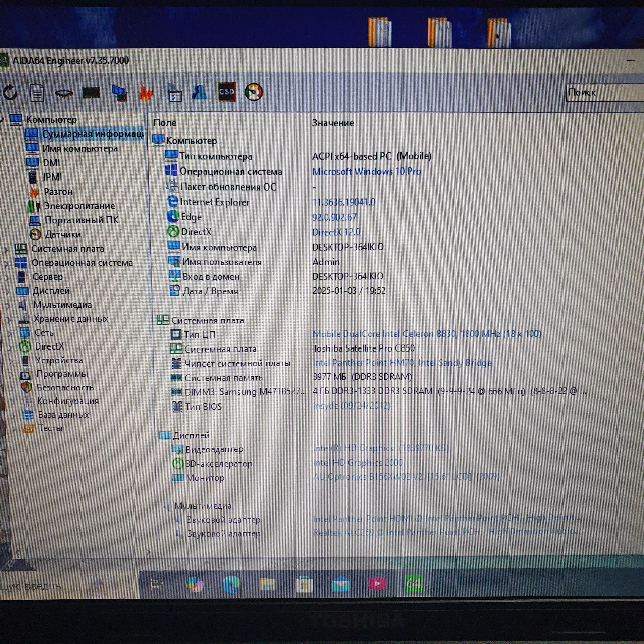644x644 pixels.
Task: Open Разгон tree item
Action: (x=51, y=192)
